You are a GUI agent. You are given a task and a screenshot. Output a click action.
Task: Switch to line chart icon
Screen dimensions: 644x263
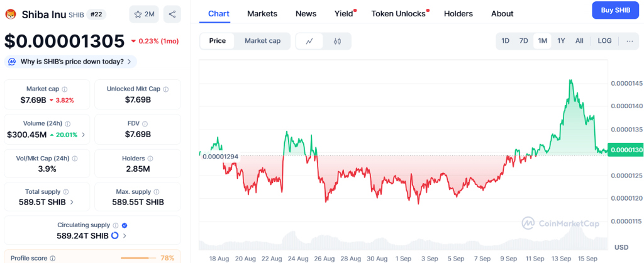[x=309, y=41]
